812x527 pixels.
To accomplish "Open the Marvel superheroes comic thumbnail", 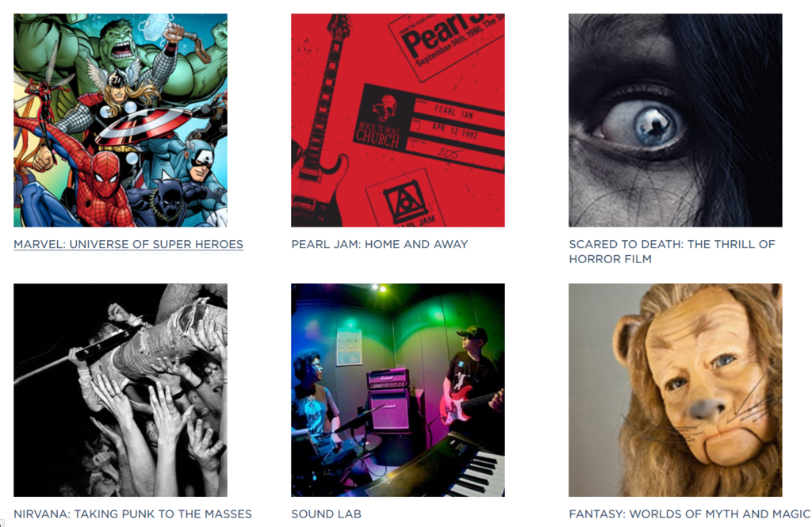I will click(x=121, y=120).
